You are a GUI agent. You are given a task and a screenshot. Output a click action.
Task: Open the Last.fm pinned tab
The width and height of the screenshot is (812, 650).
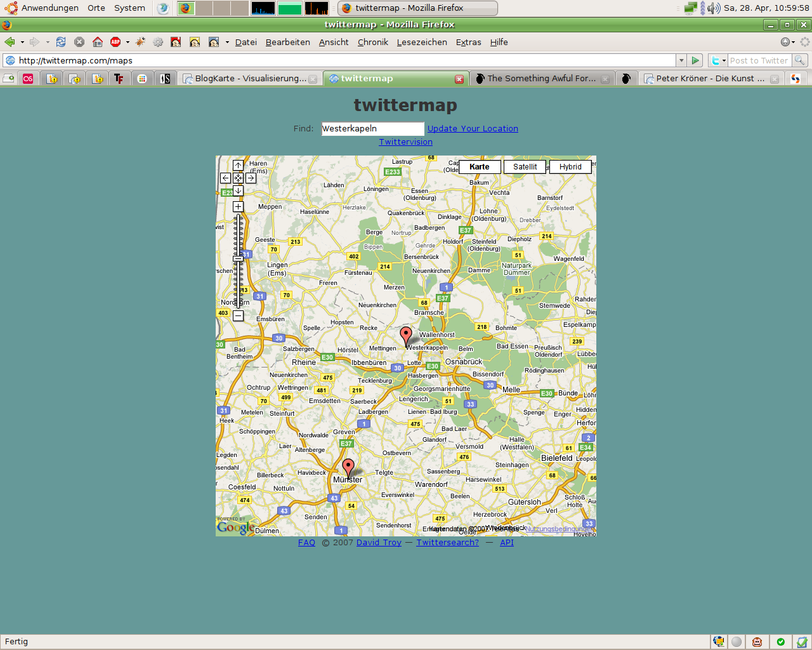pos(28,79)
